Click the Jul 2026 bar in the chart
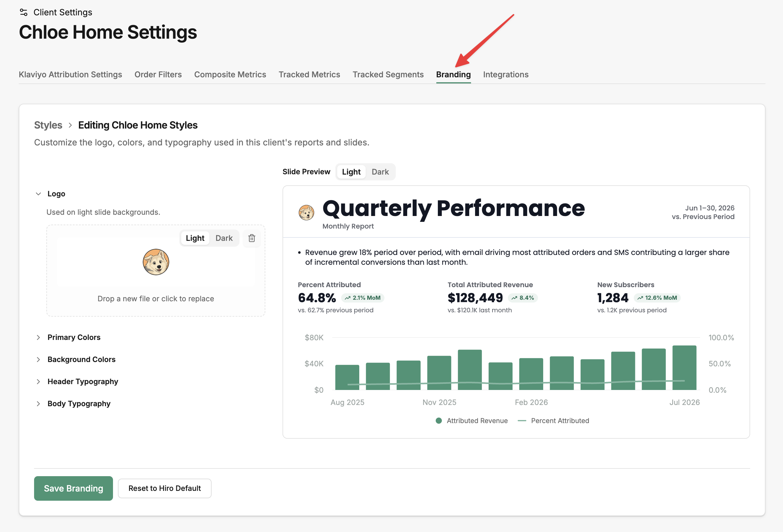 click(x=684, y=368)
